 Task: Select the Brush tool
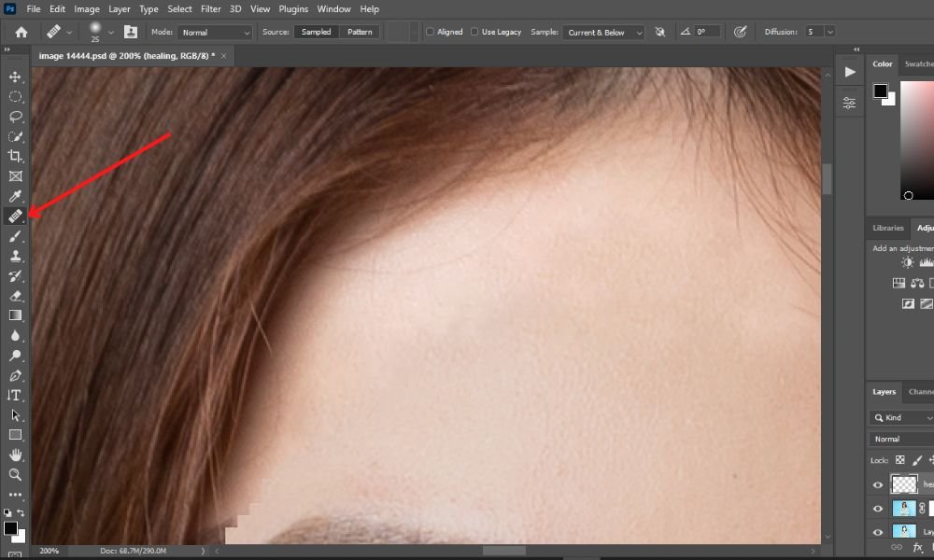15,236
